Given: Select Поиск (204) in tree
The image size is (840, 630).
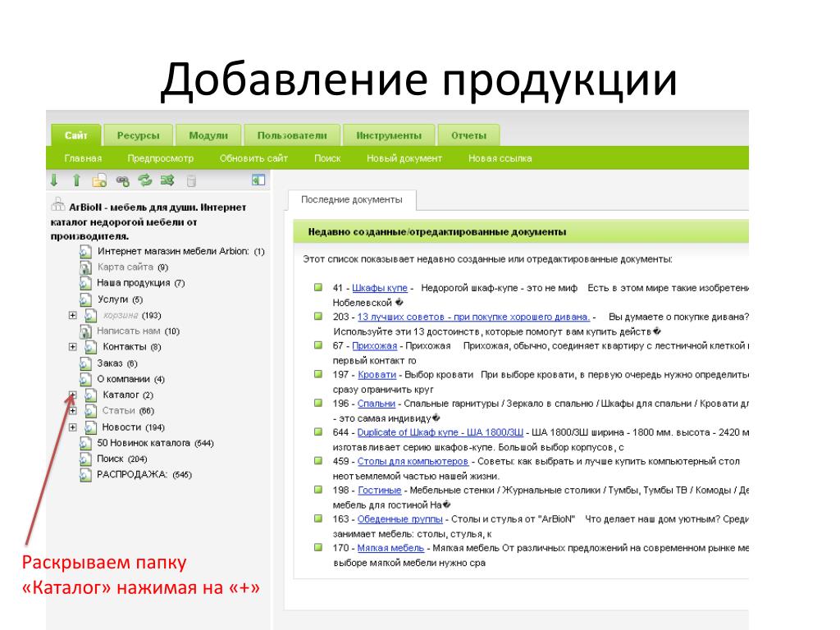Looking at the screenshot, I should 121,459.
